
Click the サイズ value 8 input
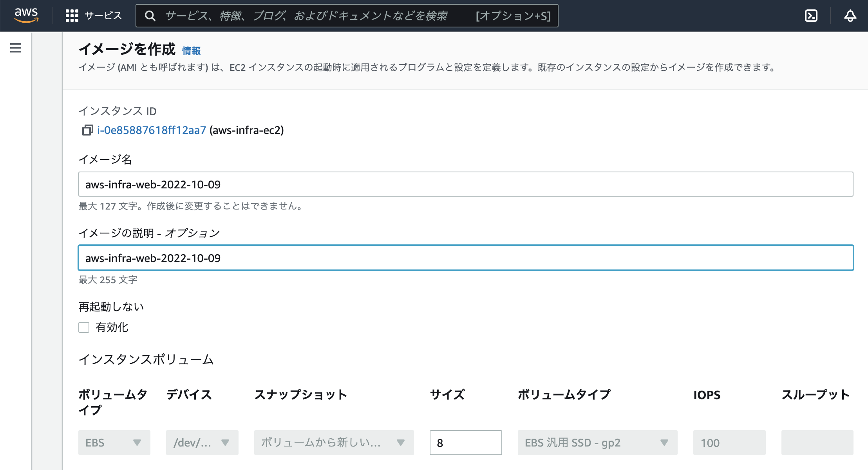465,443
